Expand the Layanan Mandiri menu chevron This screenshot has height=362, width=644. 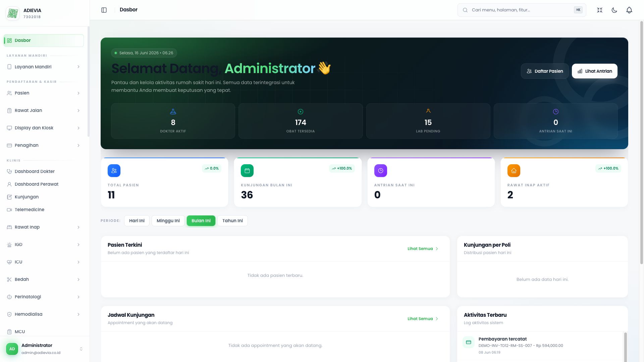[78, 67]
